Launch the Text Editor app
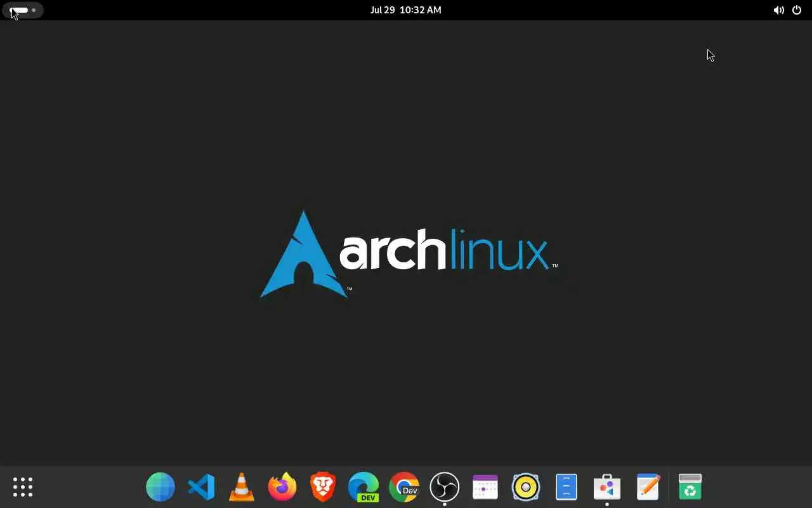The height and width of the screenshot is (508, 812). click(x=648, y=487)
